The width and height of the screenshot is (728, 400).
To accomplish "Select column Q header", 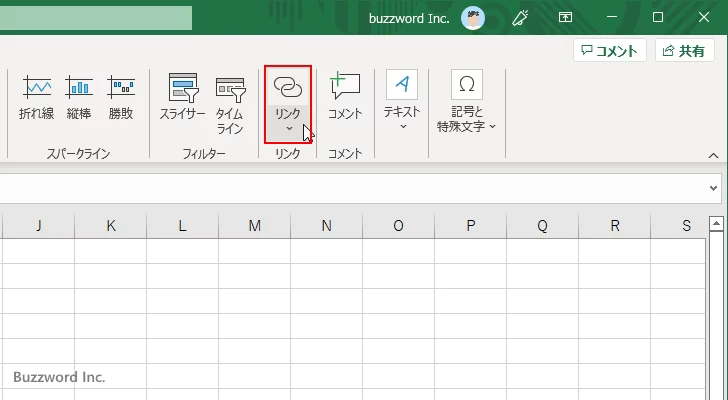I will point(542,226).
